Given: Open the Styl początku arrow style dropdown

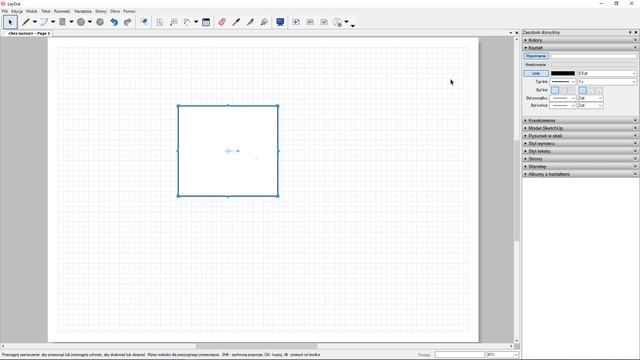Looking at the screenshot, I should coord(563,98).
